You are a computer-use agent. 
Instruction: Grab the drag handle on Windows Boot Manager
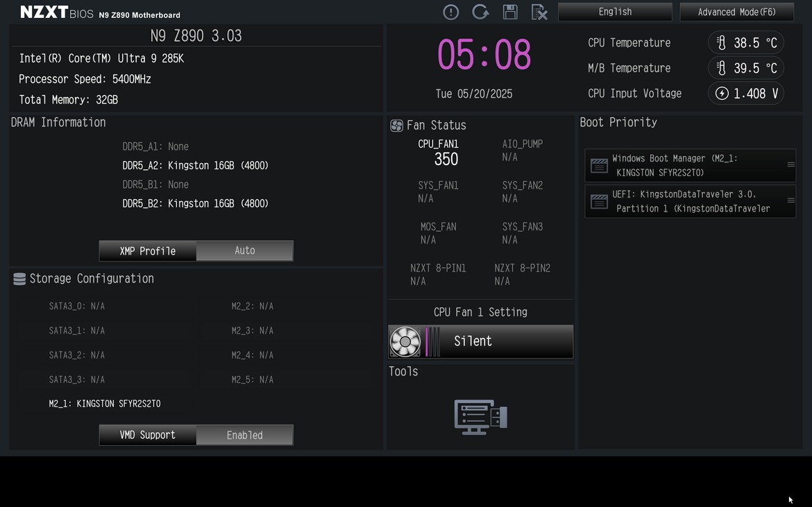click(x=790, y=165)
